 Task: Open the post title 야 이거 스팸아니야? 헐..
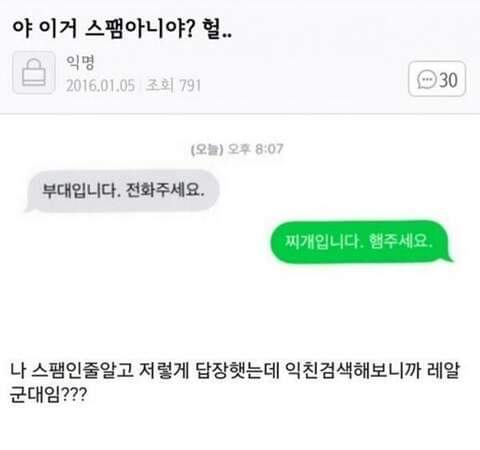(x=122, y=28)
